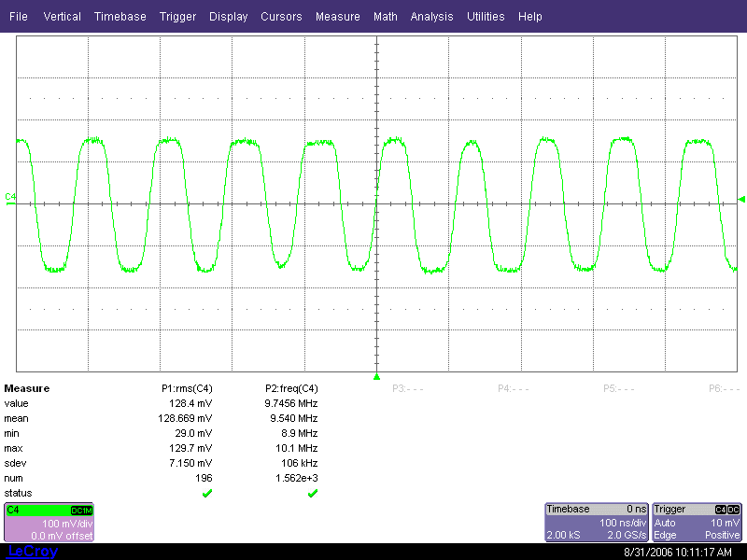Click the 0.0 mV offset text

coord(62,536)
